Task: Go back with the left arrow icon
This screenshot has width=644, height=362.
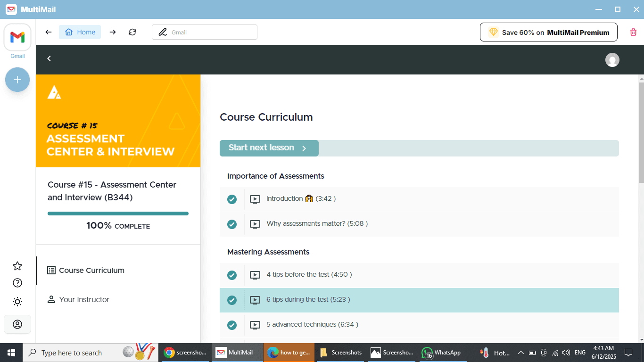Action: point(49,32)
